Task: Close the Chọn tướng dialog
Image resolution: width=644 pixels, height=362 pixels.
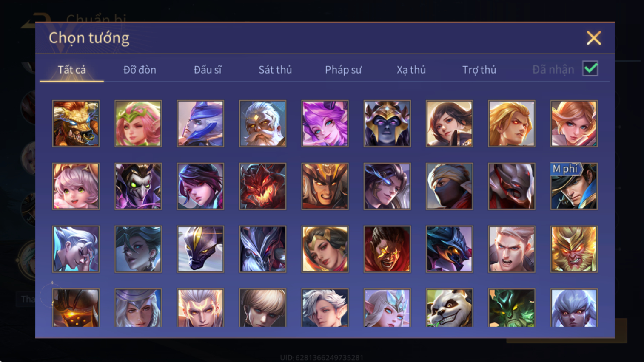Action: pos(594,38)
